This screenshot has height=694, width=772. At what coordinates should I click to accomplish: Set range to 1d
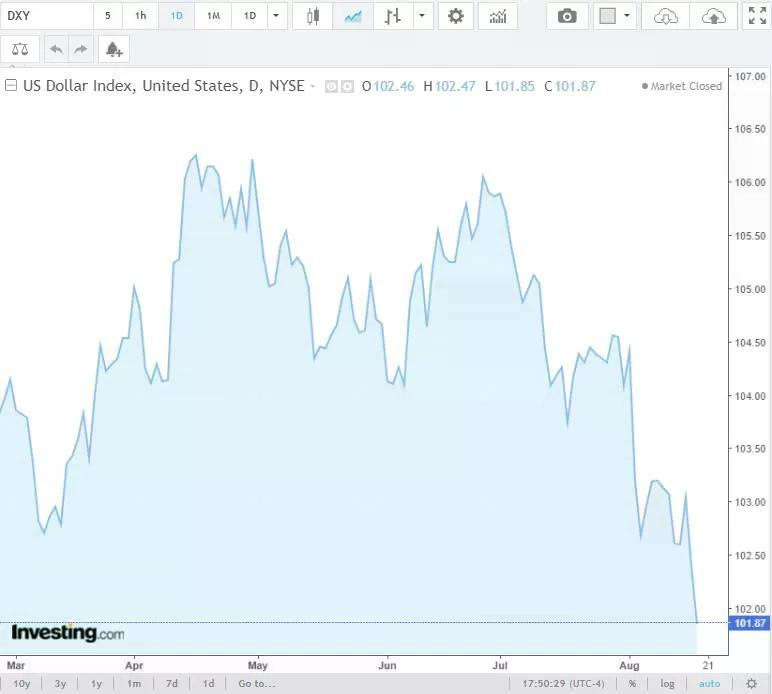tap(209, 684)
